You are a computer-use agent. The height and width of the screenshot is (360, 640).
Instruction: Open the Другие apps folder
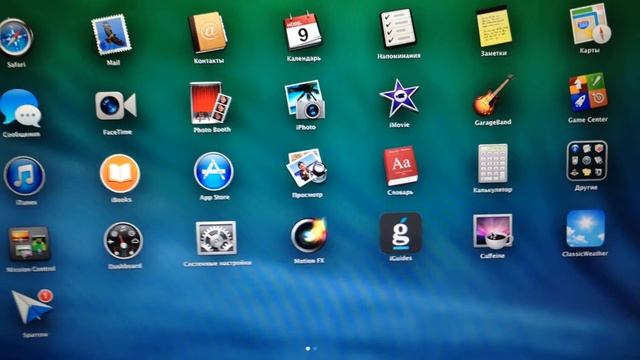(x=587, y=161)
